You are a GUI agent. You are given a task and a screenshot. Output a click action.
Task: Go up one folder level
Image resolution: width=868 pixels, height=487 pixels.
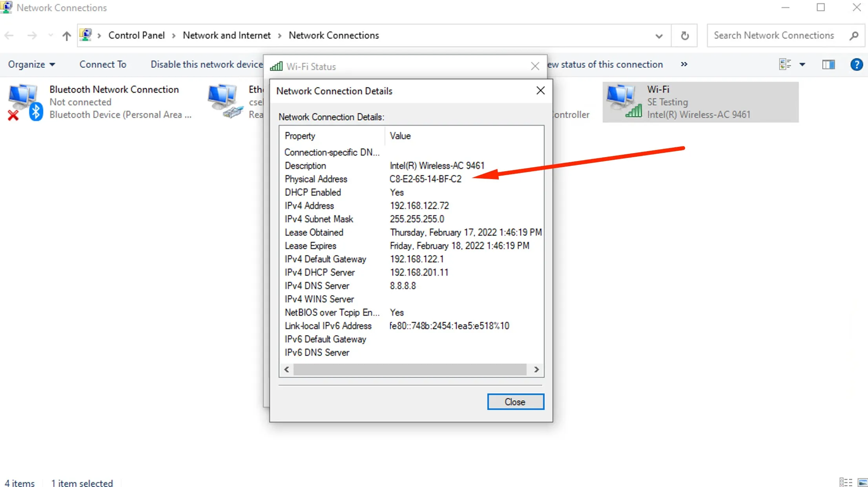[66, 36]
